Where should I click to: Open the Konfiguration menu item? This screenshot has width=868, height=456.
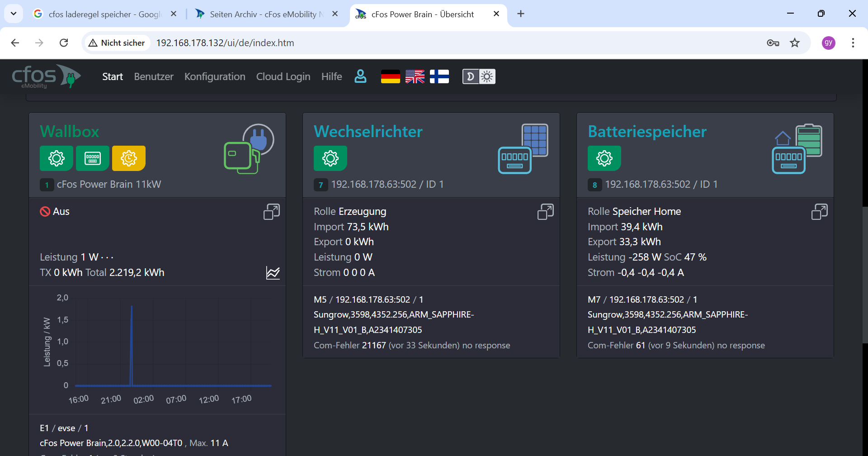215,76
